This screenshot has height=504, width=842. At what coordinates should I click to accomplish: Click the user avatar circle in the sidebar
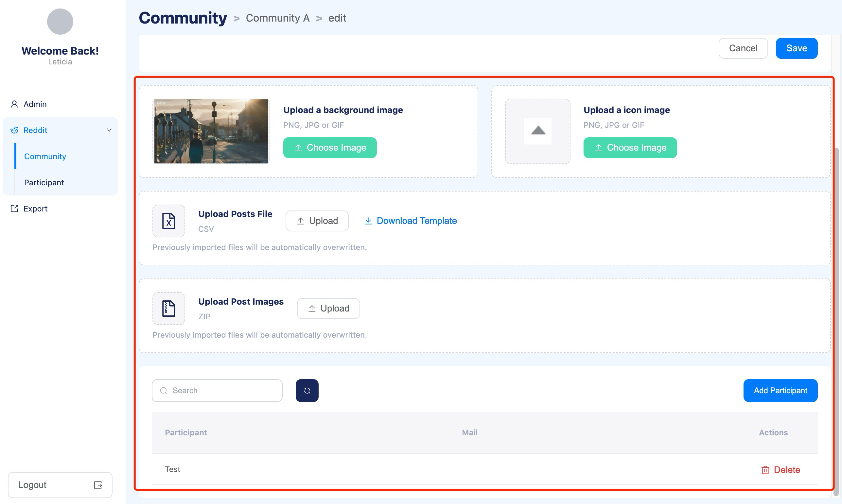point(60,21)
